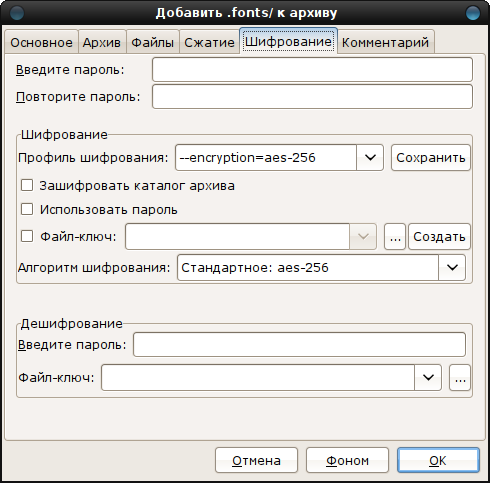Confirm with the OK button
Image resolution: width=490 pixels, height=483 pixels.
[x=438, y=460]
